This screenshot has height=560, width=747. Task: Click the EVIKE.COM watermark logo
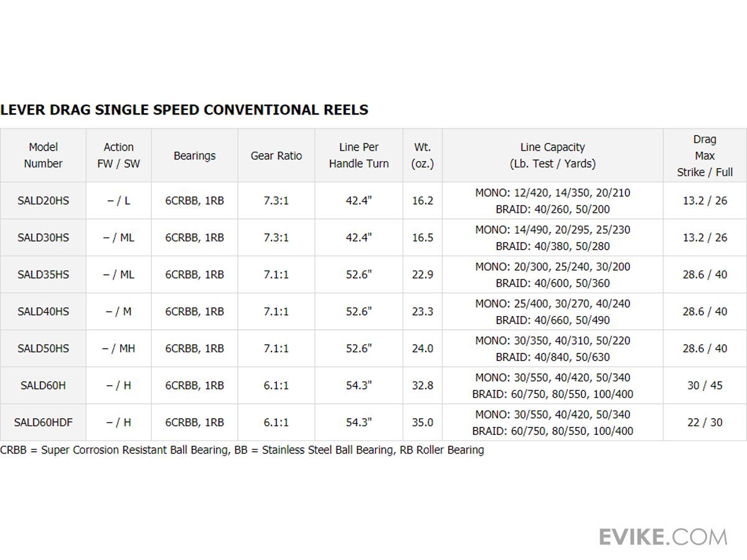(663, 536)
